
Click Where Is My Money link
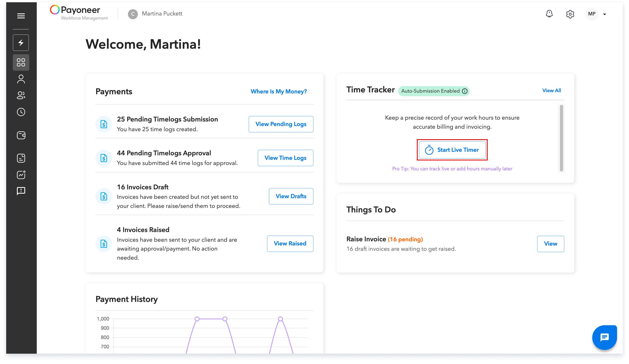279,91
